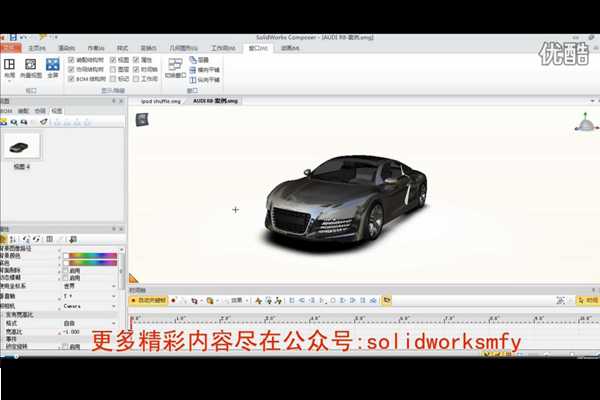Select the view 4 car thumbnail
Viewport: 600px width, 400px height.
click(21, 147)
